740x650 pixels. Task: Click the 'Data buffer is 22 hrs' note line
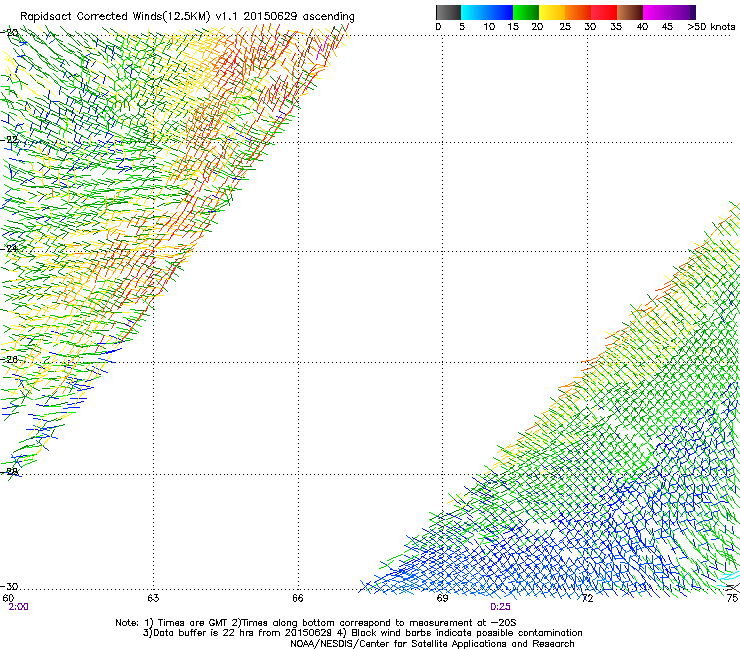click(362, 633)
